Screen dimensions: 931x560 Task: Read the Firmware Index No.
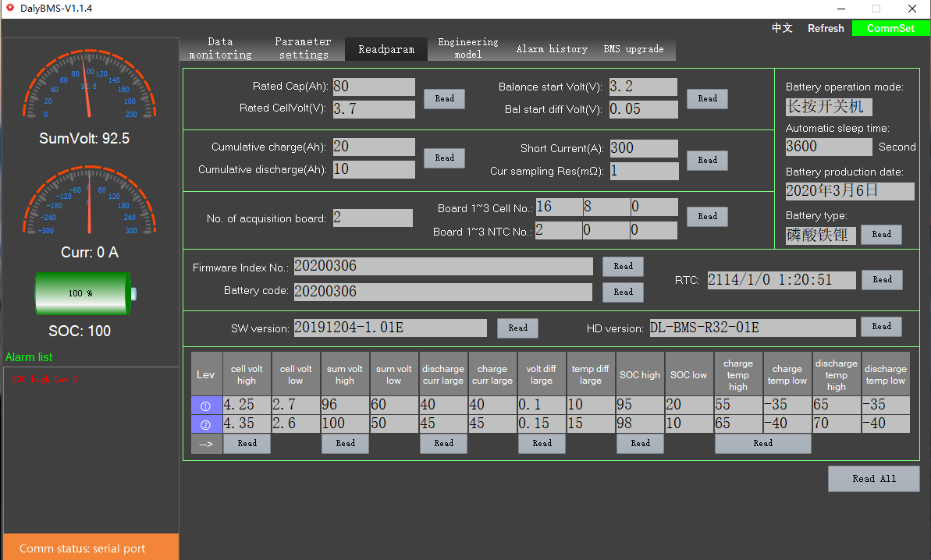[623, 267]
